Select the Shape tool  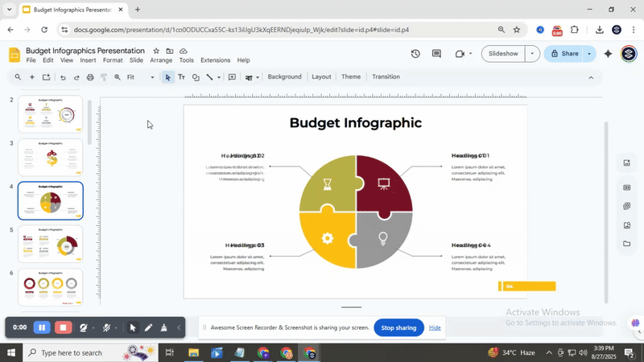pos(196,77)
